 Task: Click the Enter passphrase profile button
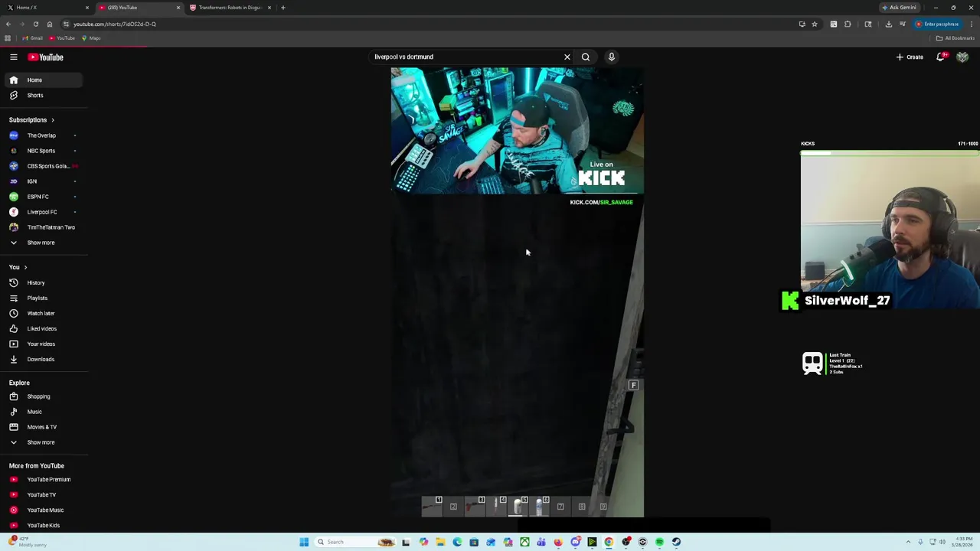[x=938, y=24]
